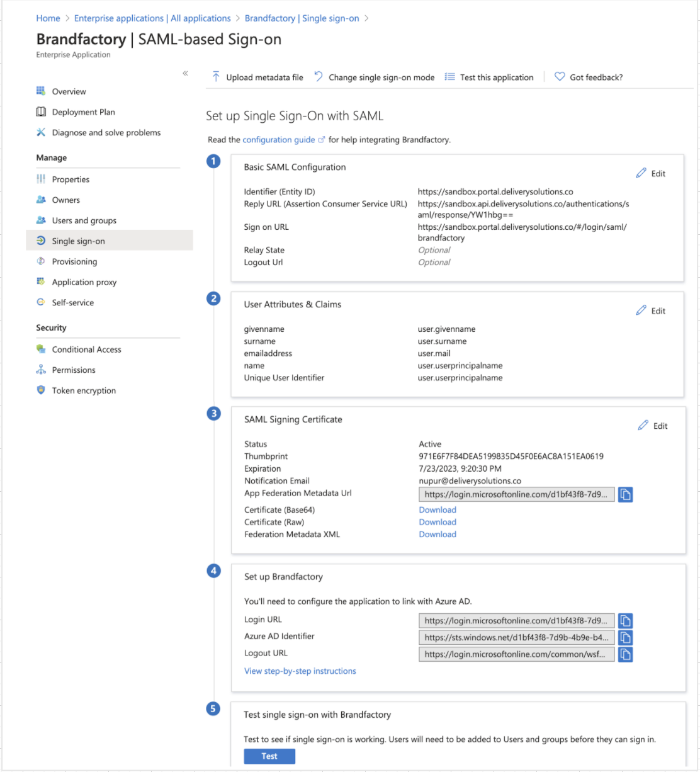Copy the Logout URL value
The width and height of the screenshot is (700, 772).
(625, 655)
